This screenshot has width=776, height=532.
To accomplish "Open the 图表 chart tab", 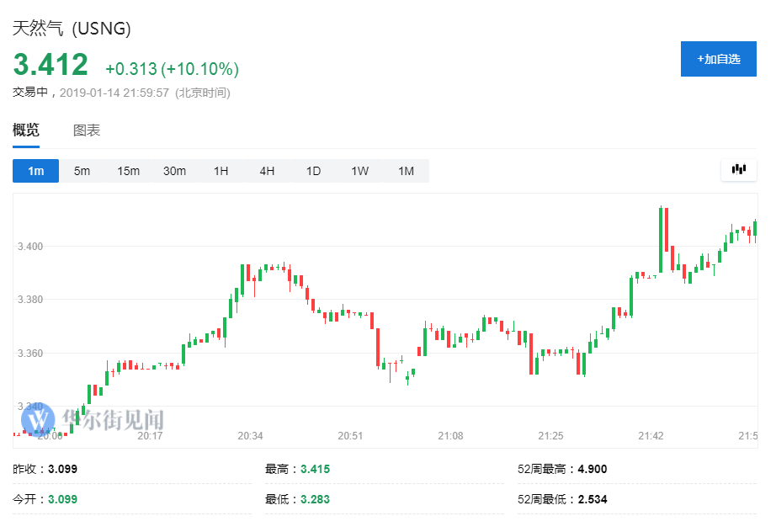I will pos(87,130).
